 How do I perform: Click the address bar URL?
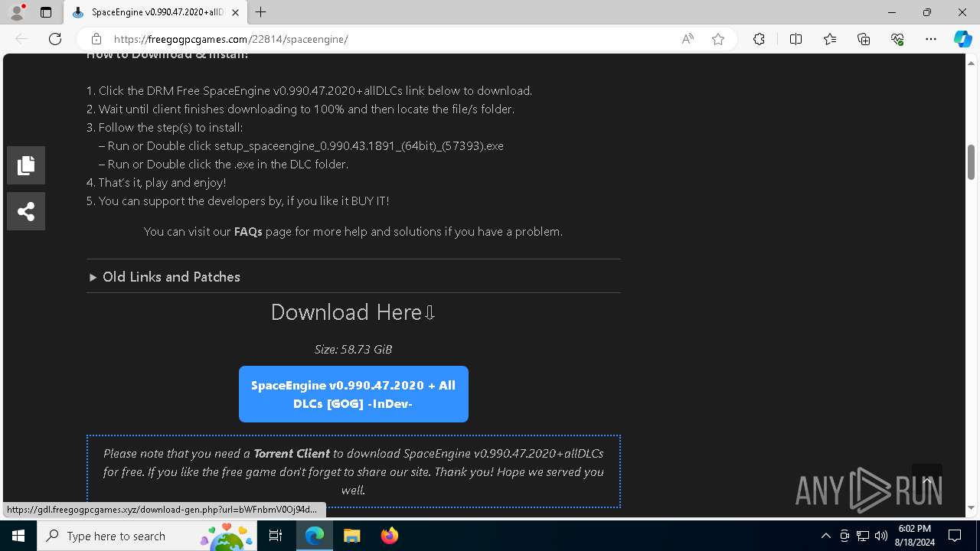(231, 39)
